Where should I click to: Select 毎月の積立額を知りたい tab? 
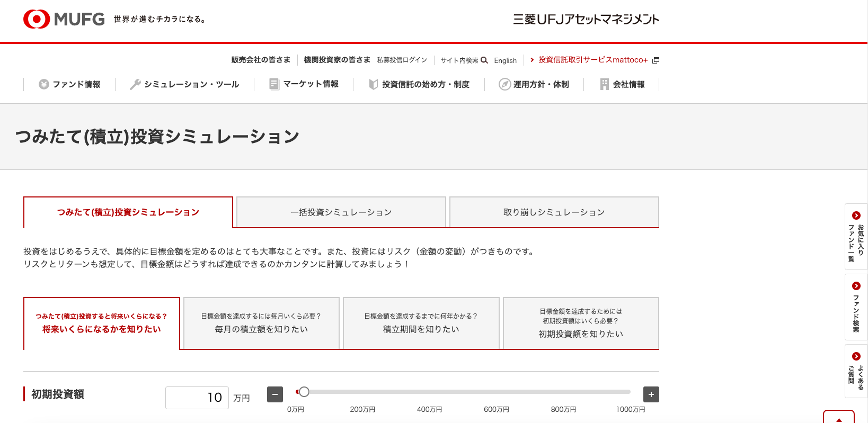(261, 323)
